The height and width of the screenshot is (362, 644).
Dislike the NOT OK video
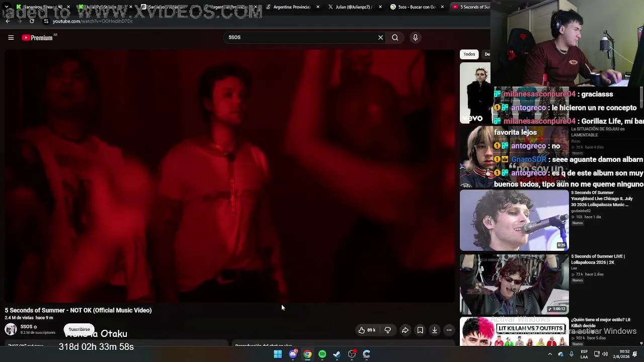(387, 330)
